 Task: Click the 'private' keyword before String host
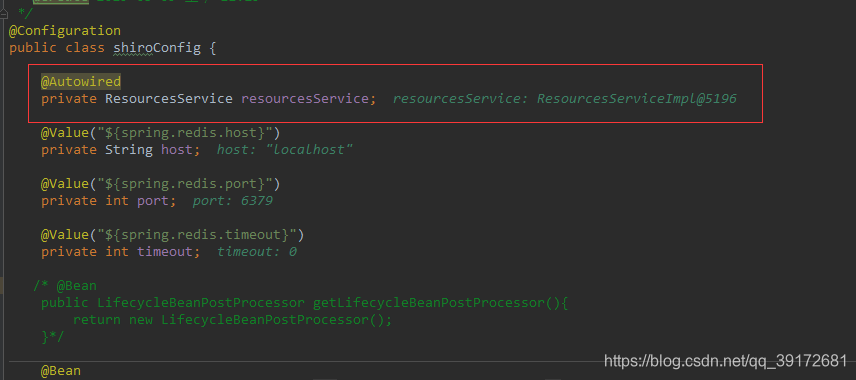[x=69, y=150]
